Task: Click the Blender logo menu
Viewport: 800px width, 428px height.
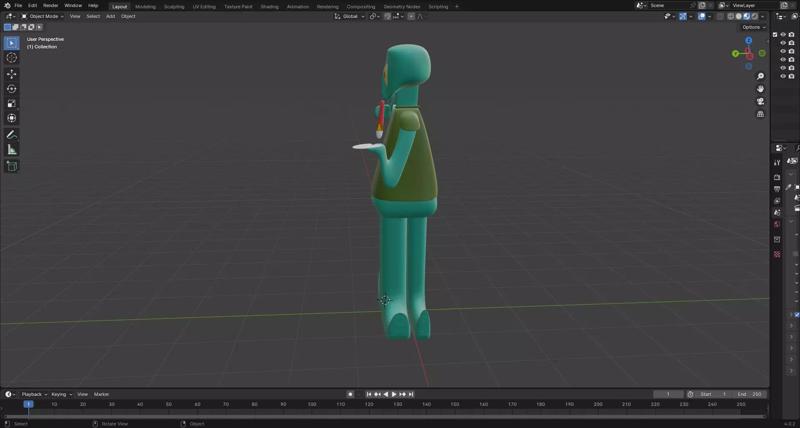Action: coord(7,6)
